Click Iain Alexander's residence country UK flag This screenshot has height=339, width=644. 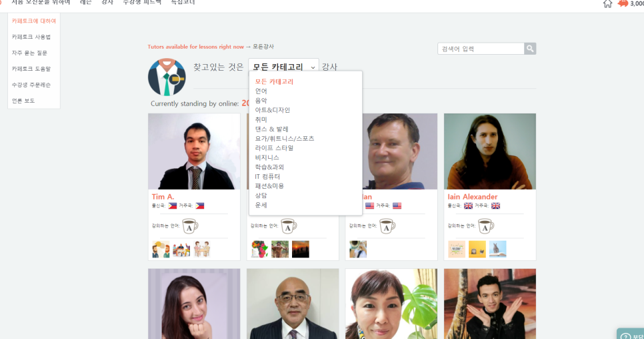pyautogui.click(x=495, y=206)
